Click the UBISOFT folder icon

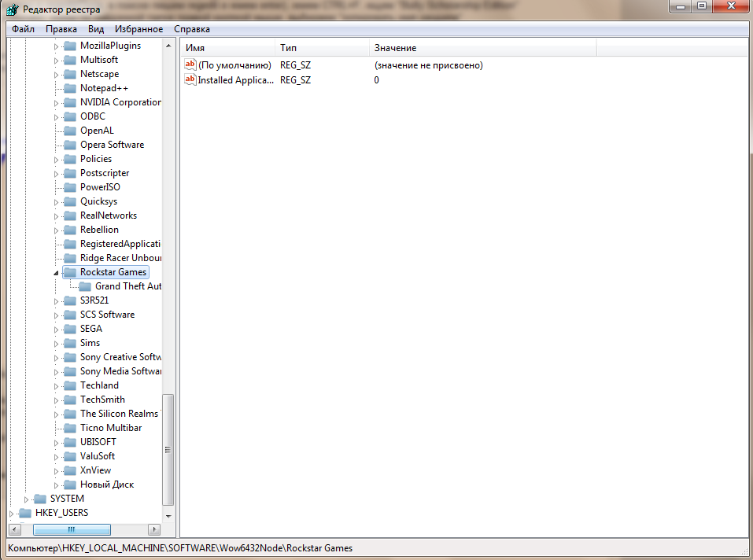[70, 442]
